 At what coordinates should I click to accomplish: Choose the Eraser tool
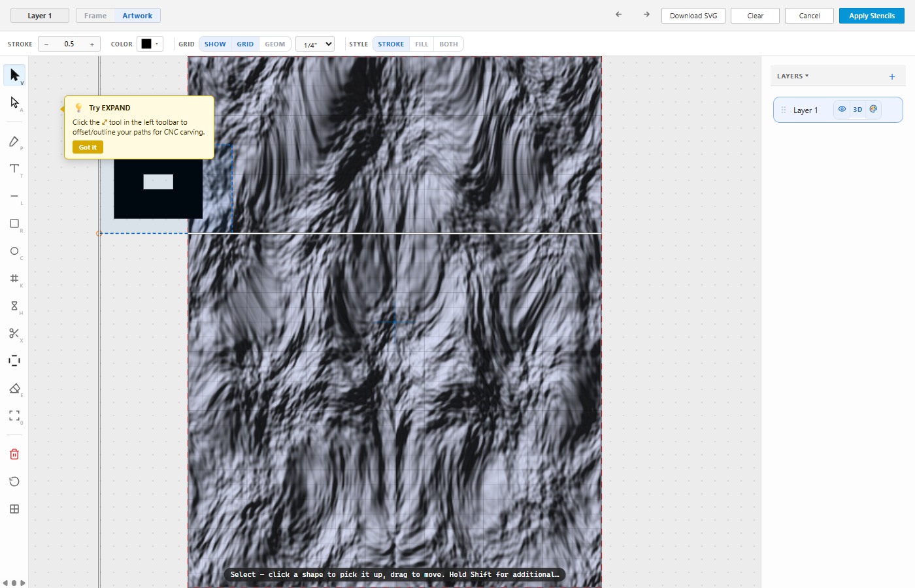click(14, 388)
